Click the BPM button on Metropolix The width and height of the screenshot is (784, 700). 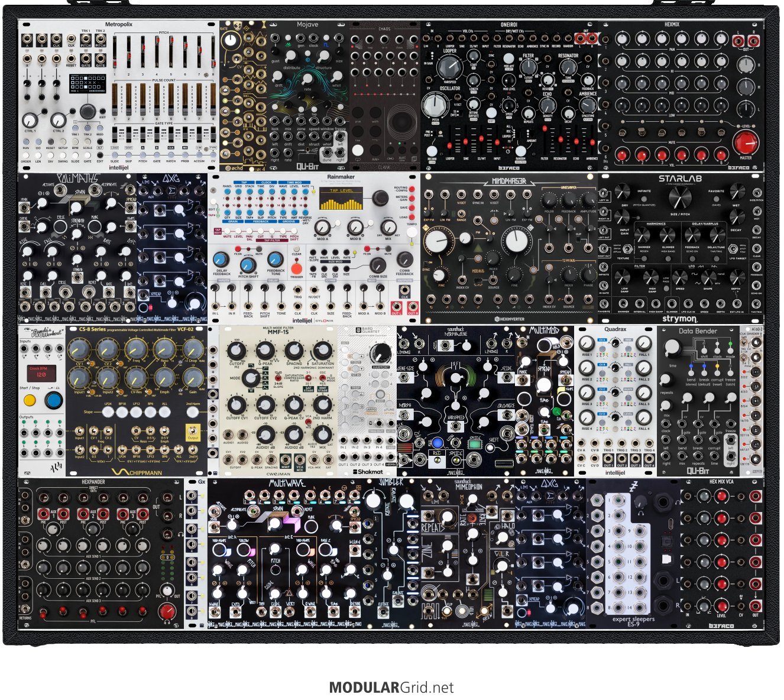pos(75,142)
